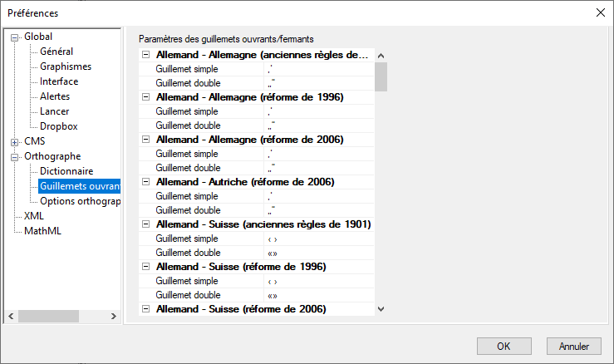The width and height of the screenshot is (614, 364).
Task: Collapse the Orthographe tree node
Action: [15, 156]
